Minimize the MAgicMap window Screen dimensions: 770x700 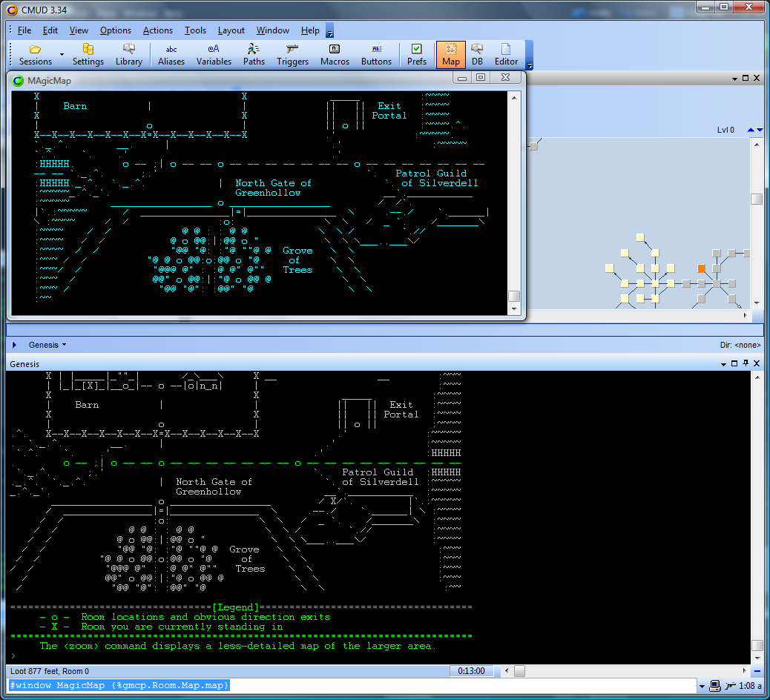pos(461,77)
